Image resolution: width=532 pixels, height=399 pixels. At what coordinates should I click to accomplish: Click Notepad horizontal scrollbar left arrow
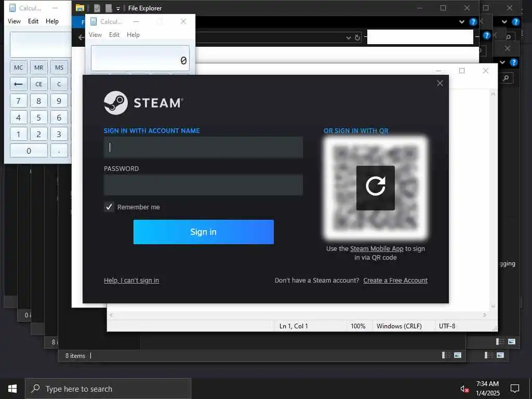point(111,315)
